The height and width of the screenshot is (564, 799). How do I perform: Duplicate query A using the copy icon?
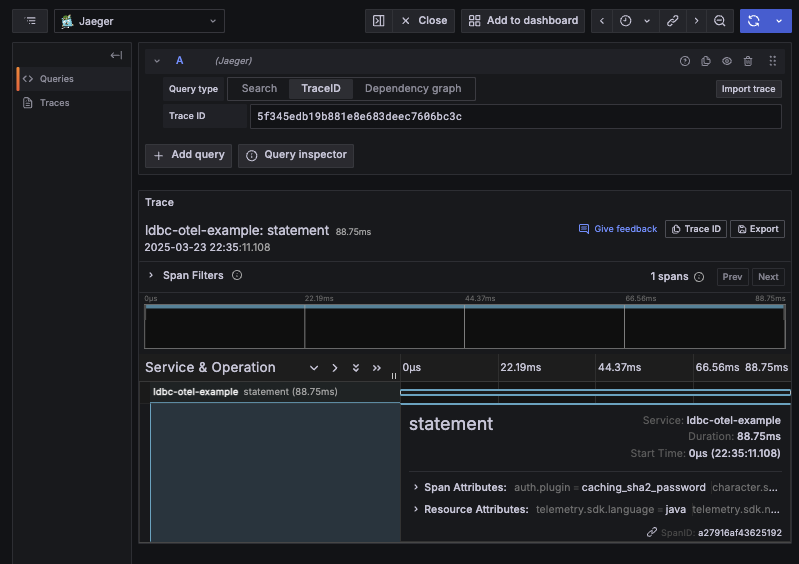click(x=706, y=61)
